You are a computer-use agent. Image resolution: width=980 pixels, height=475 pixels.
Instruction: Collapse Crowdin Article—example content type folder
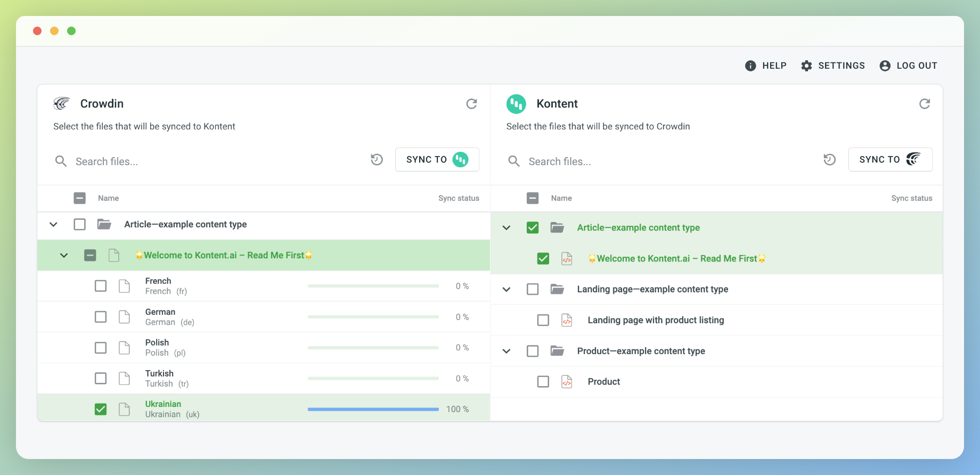point(53,224)
